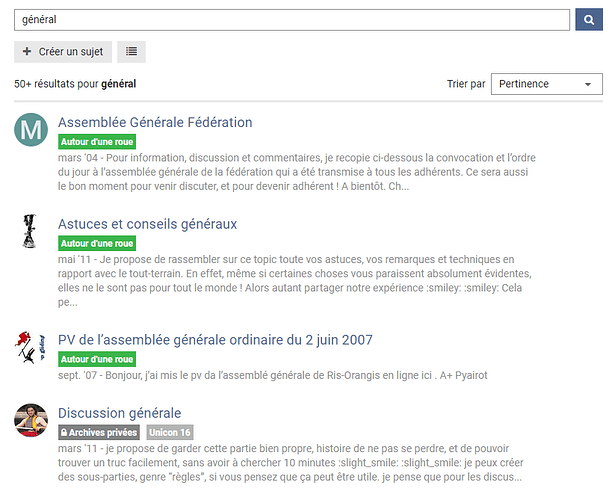Open PV de l'assemblée générale ordinaire 2007
Image resolution: width=612 pixels, height=500 pixels.
(215, 340)
